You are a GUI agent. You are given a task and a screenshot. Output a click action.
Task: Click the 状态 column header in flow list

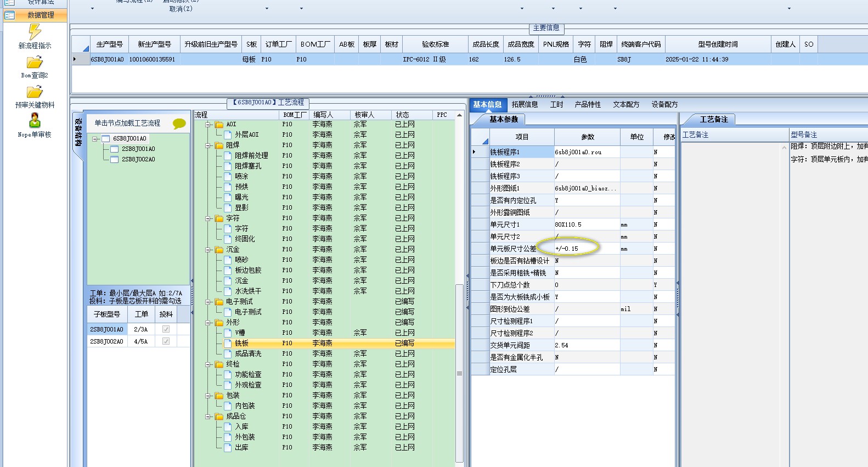pos(411,115)
